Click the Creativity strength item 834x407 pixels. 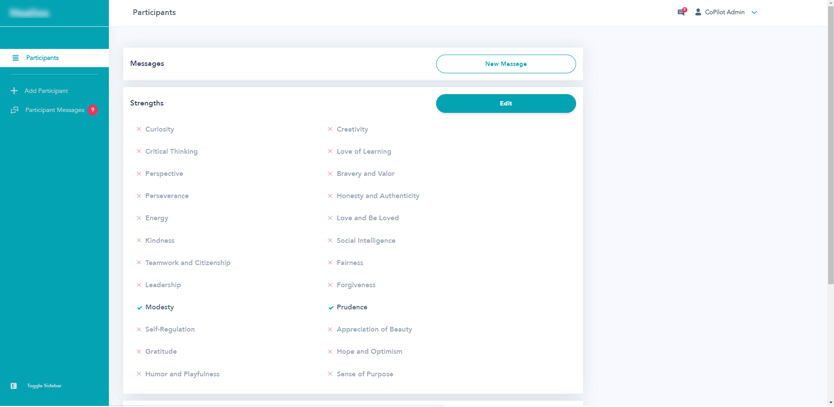click(x=352, y=129)
